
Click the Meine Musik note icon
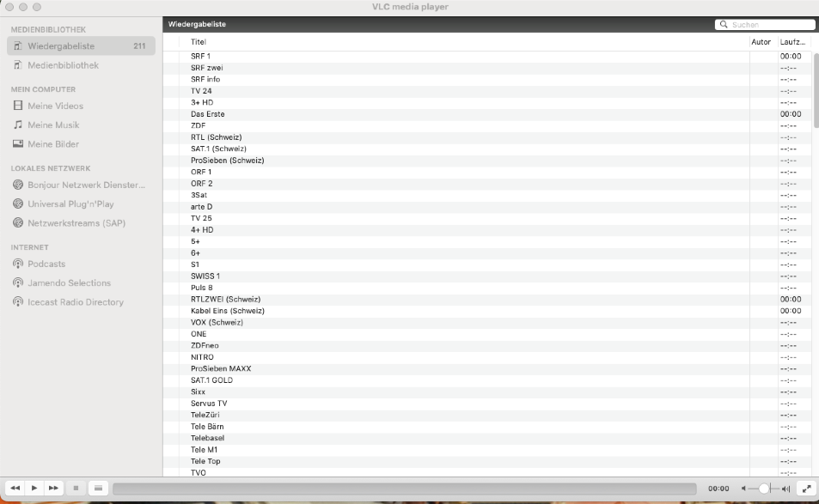[18, 124]
